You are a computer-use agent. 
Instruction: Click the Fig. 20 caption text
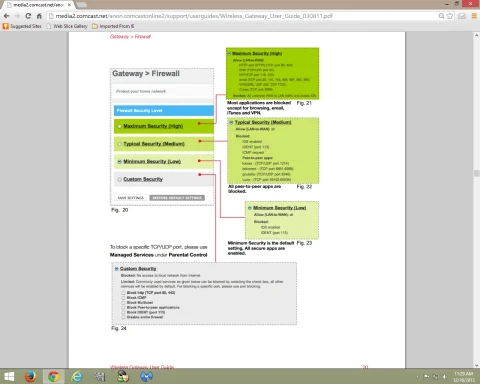coord(119,210)
